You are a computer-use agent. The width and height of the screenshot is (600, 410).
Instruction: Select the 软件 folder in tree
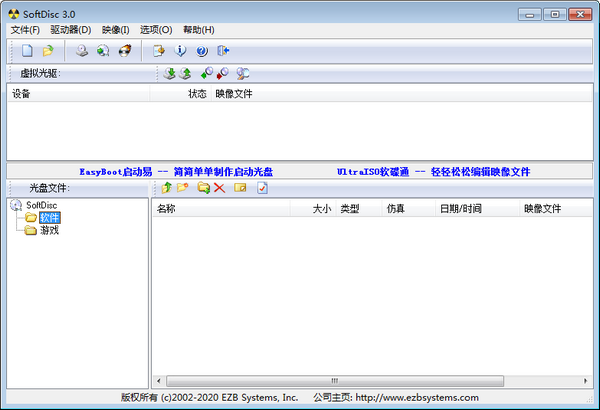click(x=49, y=217)
